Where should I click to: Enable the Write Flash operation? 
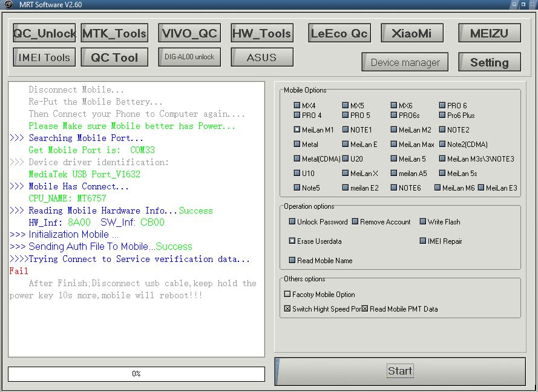point(422,221)
